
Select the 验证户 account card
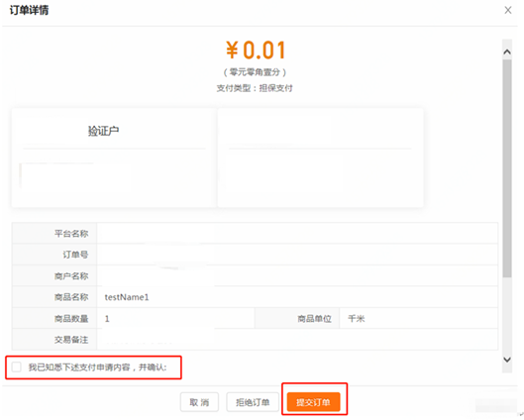click(x=113, y=157)
